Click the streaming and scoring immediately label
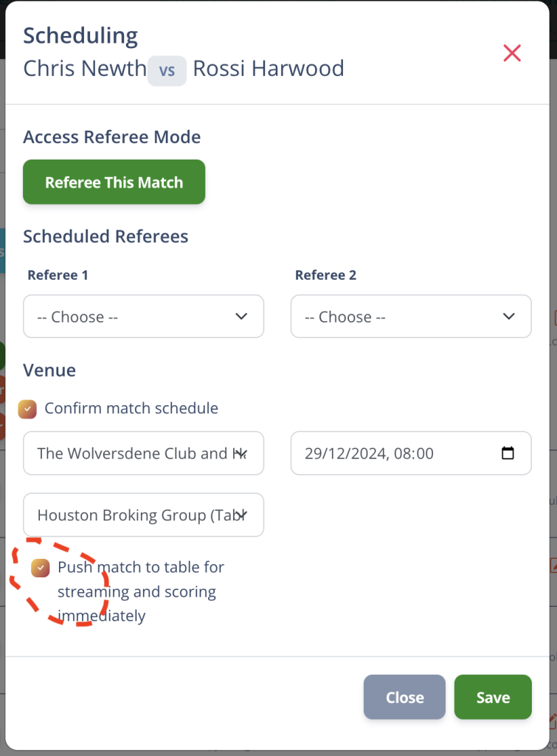Viewport: 557px width, 756px height. pyautogui.click(x=141, y=591)
